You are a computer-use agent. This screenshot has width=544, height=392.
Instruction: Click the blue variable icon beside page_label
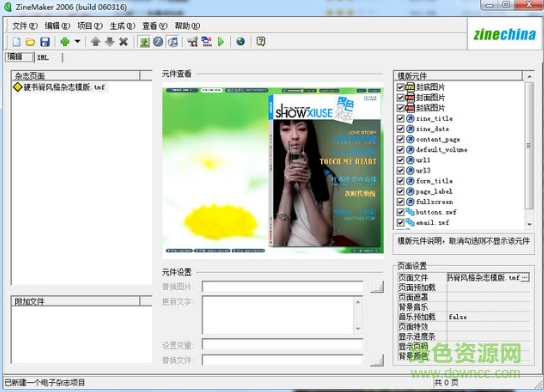pos(410,191)
